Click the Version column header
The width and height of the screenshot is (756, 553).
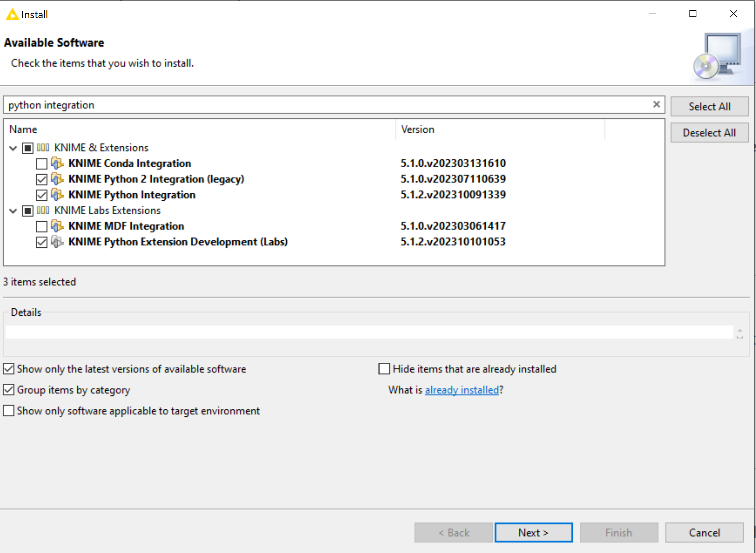pyautogui.click(x=417, y=129)
